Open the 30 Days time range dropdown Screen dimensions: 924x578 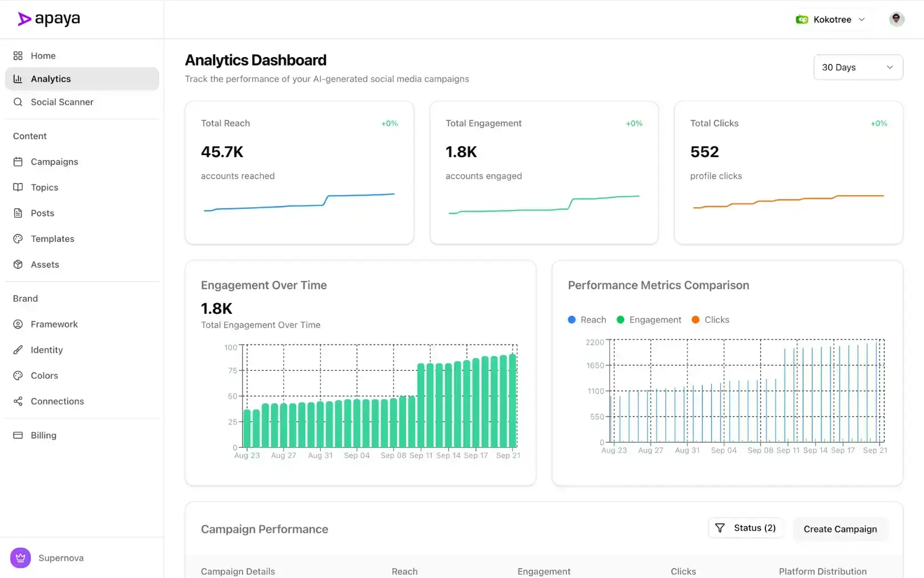[857, 67]
